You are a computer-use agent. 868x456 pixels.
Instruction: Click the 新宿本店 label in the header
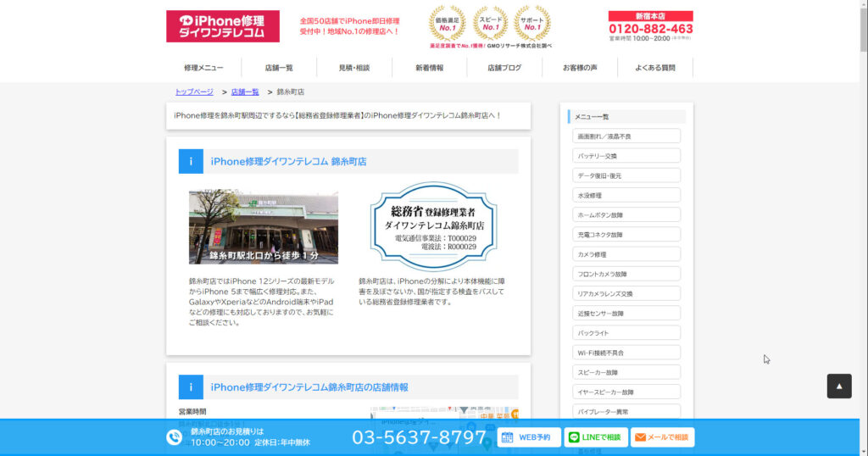point(650,16)
